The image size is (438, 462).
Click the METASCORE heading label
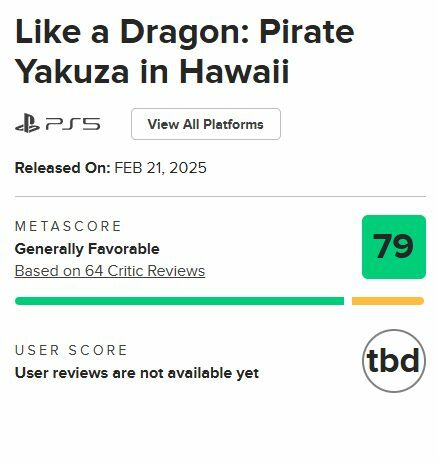tap(68, 226)
